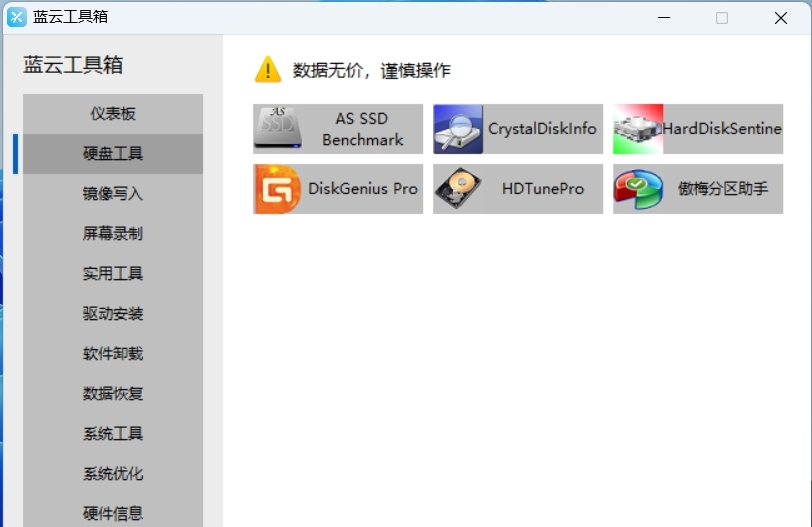Open HDTunePro

coord(518,189)
